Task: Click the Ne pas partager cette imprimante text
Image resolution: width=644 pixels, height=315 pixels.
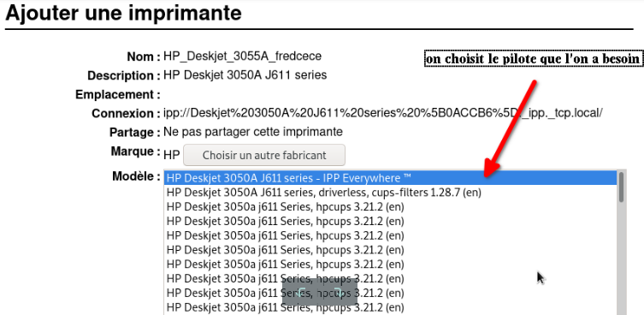Action: tap(253, 132)
